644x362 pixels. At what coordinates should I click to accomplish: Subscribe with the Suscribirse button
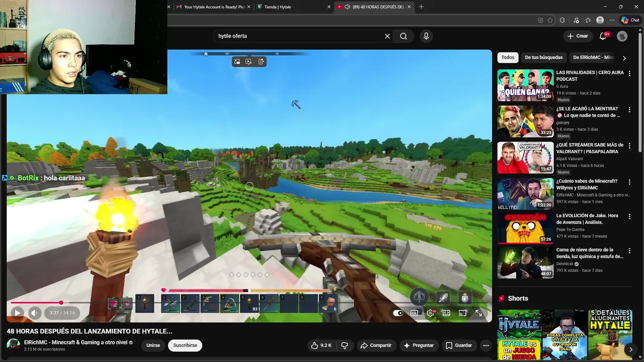coord(185,345)
